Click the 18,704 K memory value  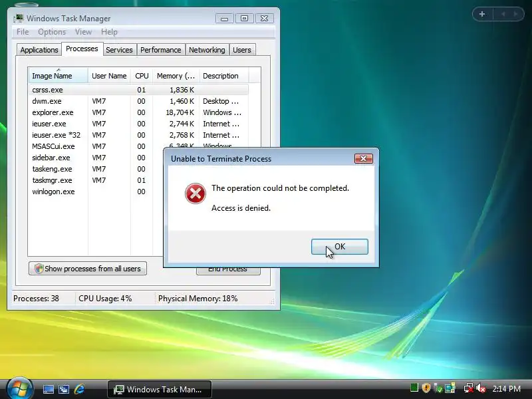[180, 112]
